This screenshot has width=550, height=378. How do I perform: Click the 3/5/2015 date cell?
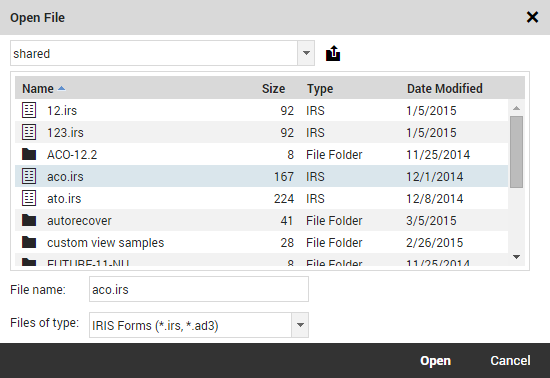coord(431,221)
